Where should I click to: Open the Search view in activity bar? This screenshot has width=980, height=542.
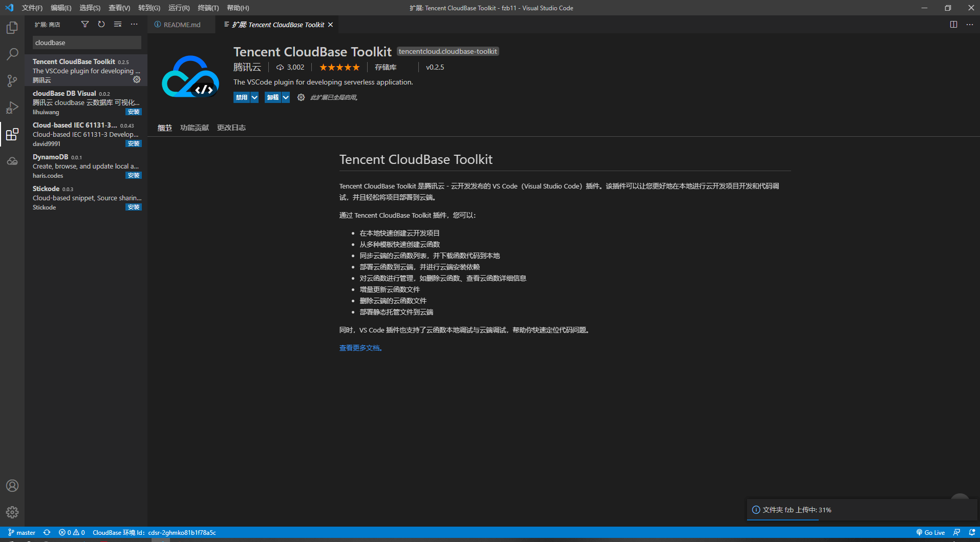(12, 54)
